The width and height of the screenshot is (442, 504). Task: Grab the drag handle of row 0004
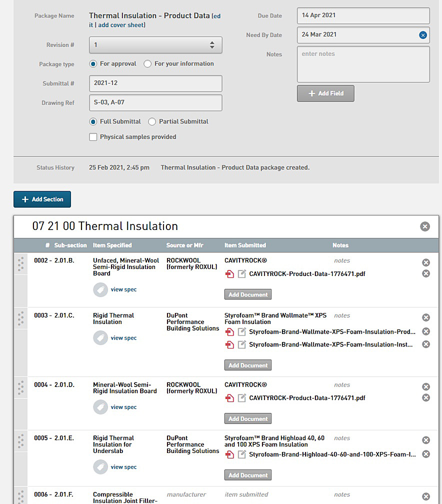tap(21, 387)
